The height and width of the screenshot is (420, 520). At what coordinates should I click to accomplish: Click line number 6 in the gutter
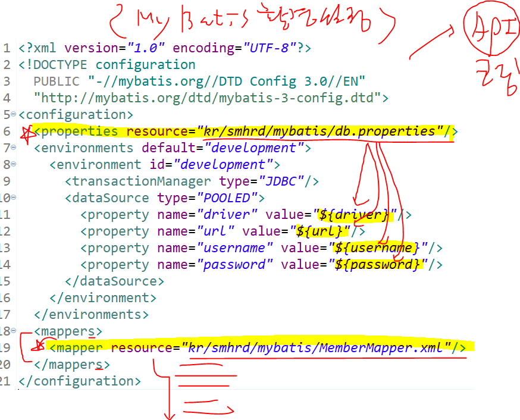pos(7,131)
